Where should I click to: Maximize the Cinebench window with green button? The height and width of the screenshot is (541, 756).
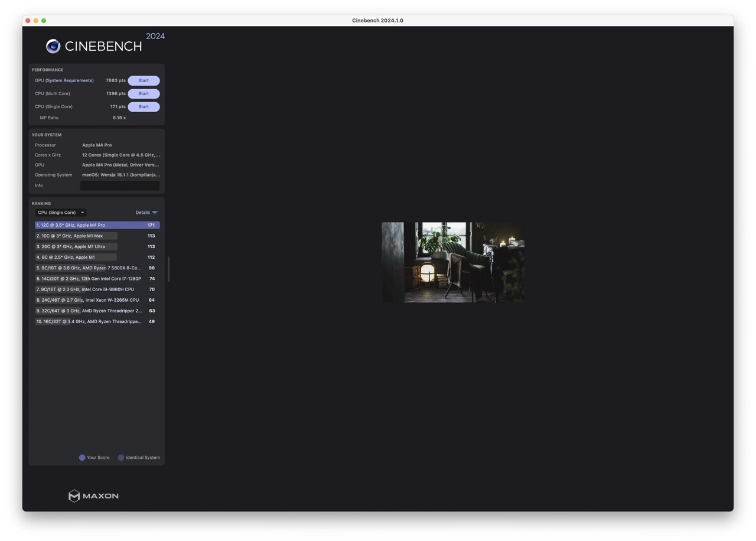44,21
